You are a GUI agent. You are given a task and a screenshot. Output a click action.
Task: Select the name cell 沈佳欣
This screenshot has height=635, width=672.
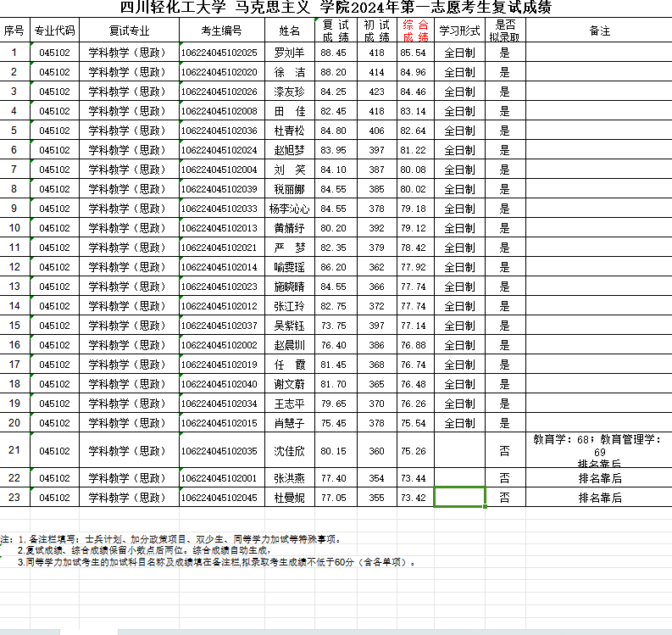(x=290, y=451)
